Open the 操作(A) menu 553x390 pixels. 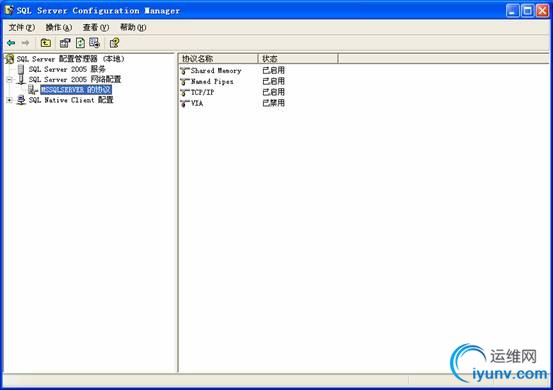click(x=59, y=28)
